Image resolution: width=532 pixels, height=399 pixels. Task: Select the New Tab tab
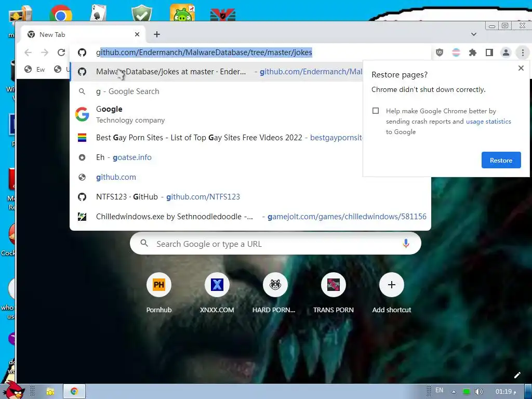tap(84, 34)
